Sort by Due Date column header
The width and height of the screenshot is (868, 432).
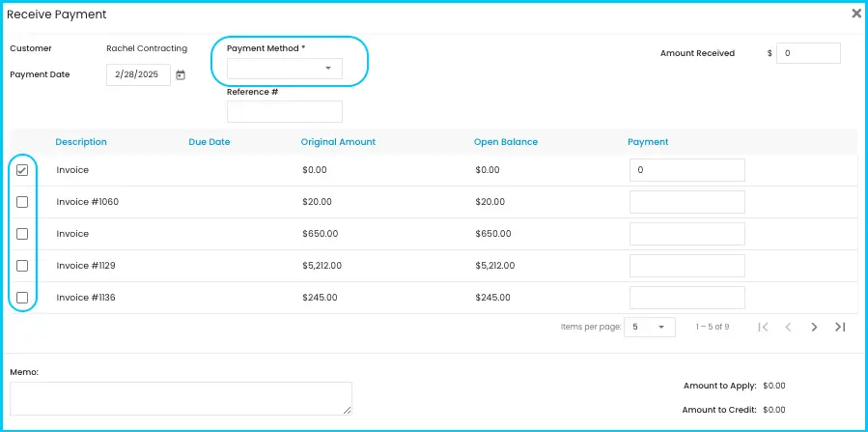pos(210,142)
